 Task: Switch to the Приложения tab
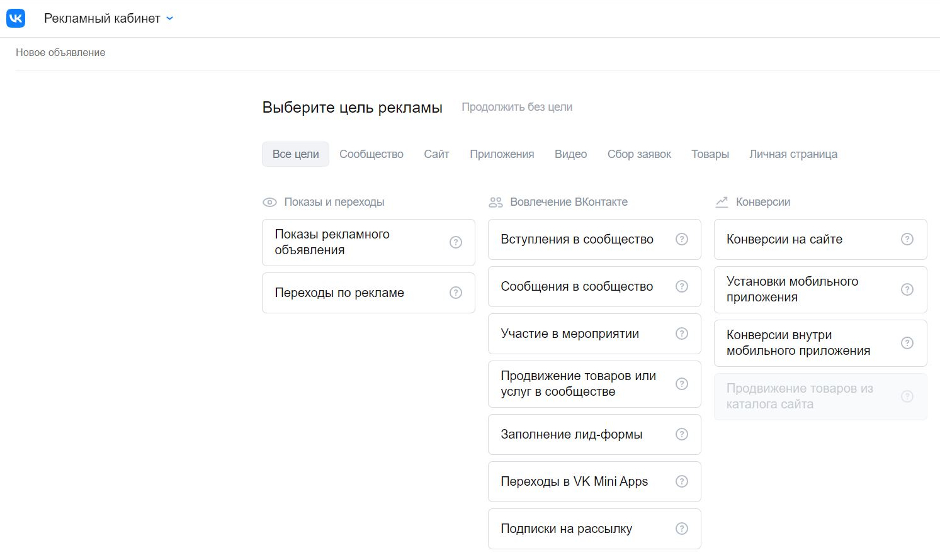[502, 154]
